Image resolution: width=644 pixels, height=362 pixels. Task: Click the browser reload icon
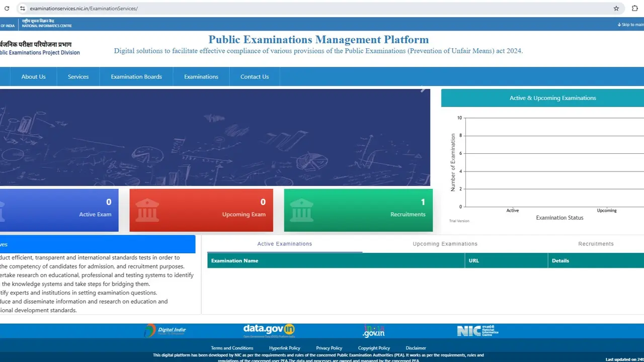tap(7, 9)
